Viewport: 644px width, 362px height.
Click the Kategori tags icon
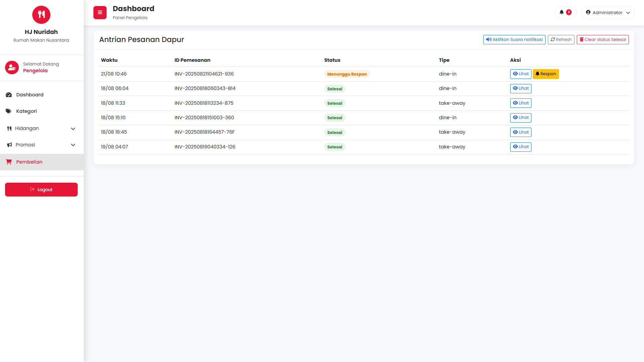[x=9, y=111]
